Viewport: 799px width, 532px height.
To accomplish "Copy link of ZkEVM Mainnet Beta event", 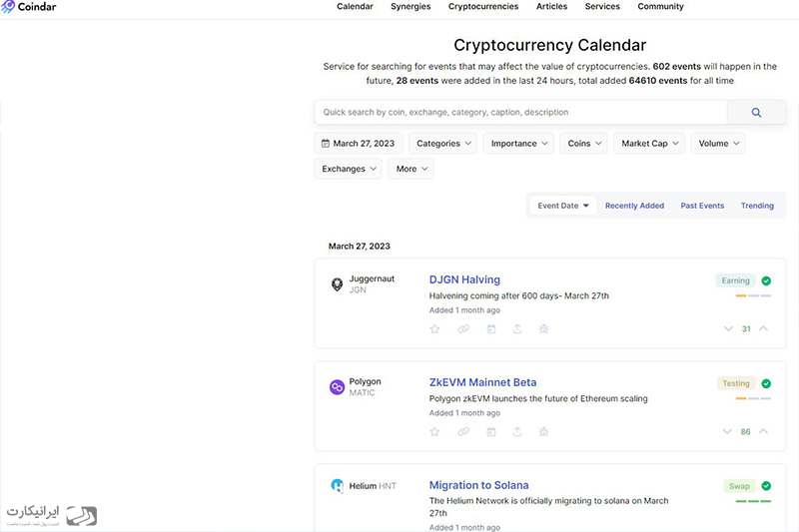I will (x=463, y=432).
